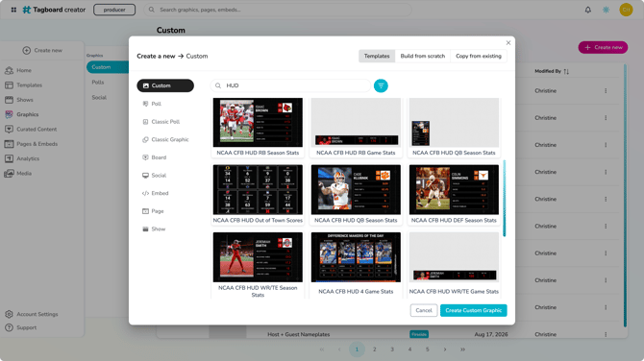
Task: Go to page 5
Action: click(427, 349)
